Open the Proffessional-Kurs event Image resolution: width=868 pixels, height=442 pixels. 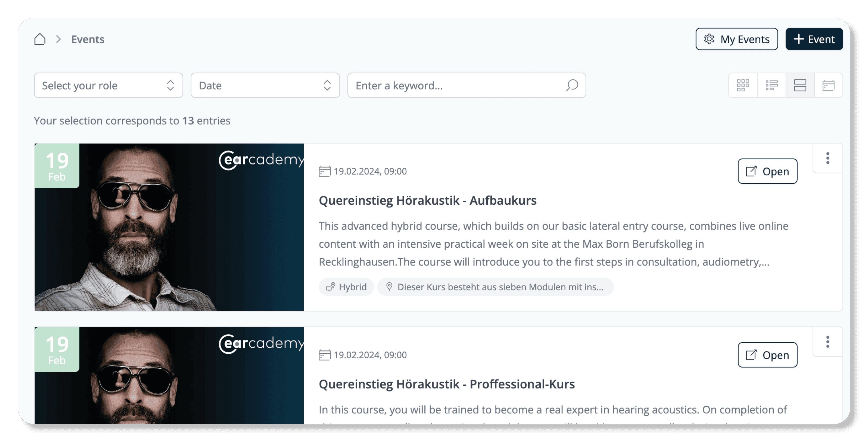767,355
